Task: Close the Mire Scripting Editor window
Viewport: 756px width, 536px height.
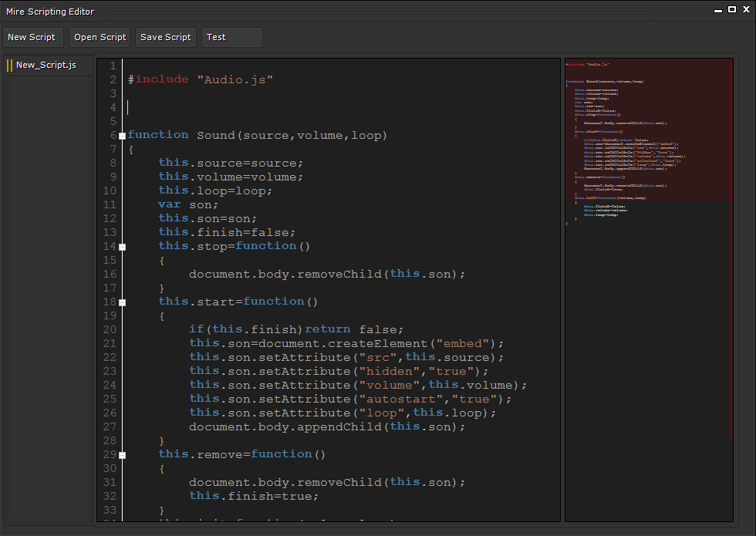Action: [x=747, y=9]
